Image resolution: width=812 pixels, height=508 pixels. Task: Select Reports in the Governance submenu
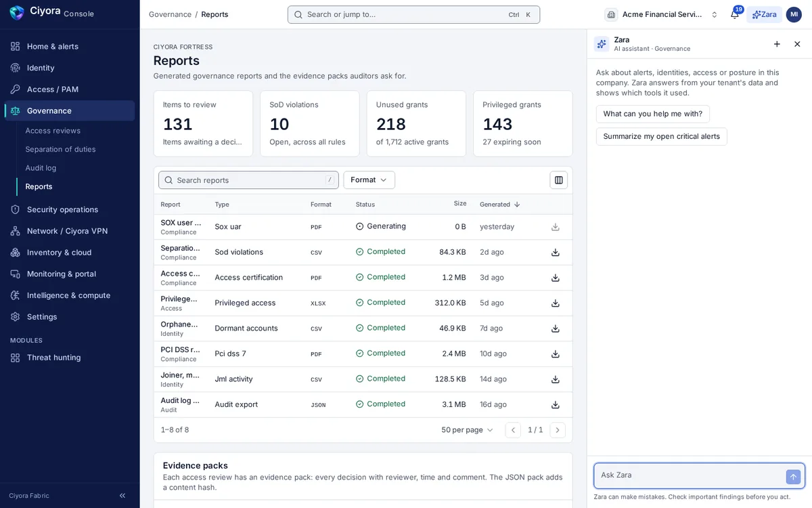[x=39, y=186]
